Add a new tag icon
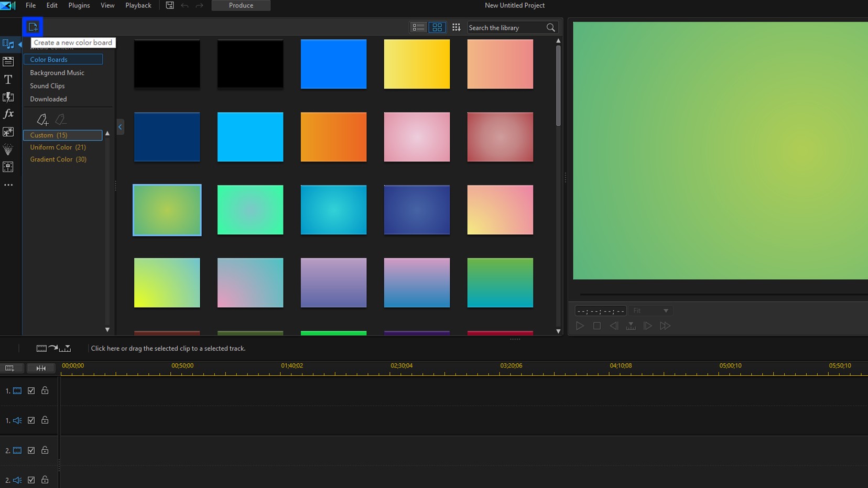This screenshot has height=488, width=868. click(42, 120)
